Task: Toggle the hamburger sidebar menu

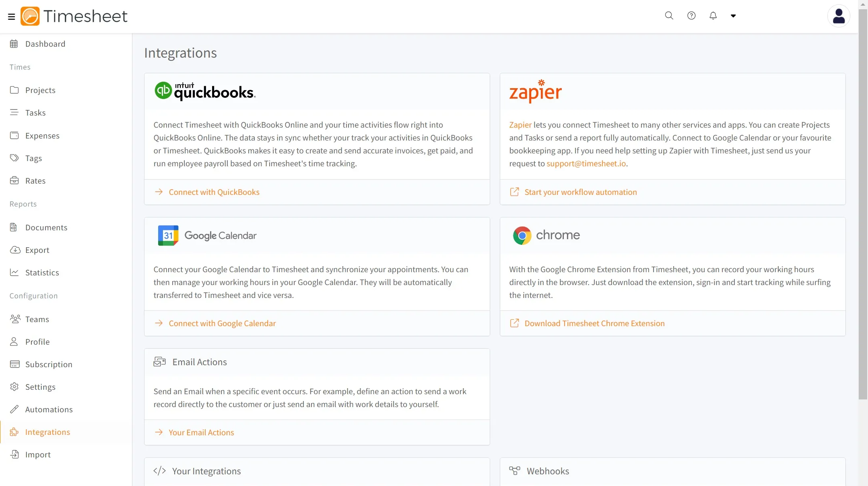Action: (11, 17)
